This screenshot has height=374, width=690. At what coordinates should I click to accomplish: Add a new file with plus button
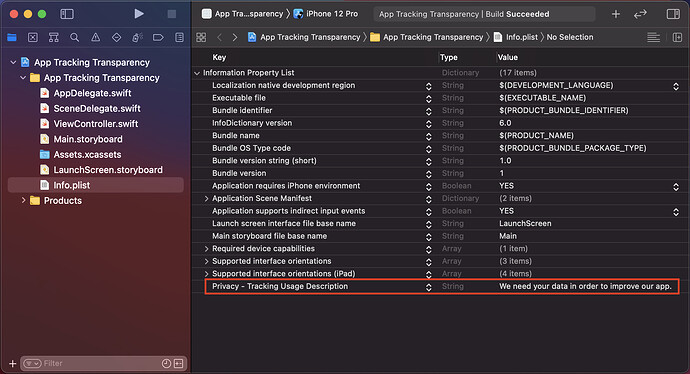[12, 363]
